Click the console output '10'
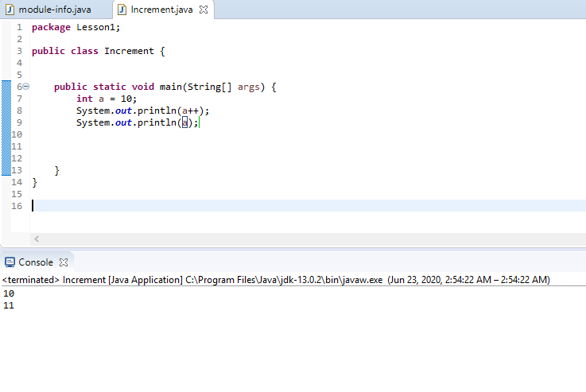 [x=9, y=293]
